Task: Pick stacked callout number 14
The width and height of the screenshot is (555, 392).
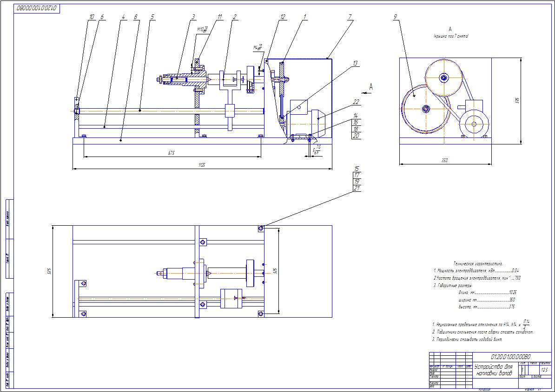Action: (356, 115)
